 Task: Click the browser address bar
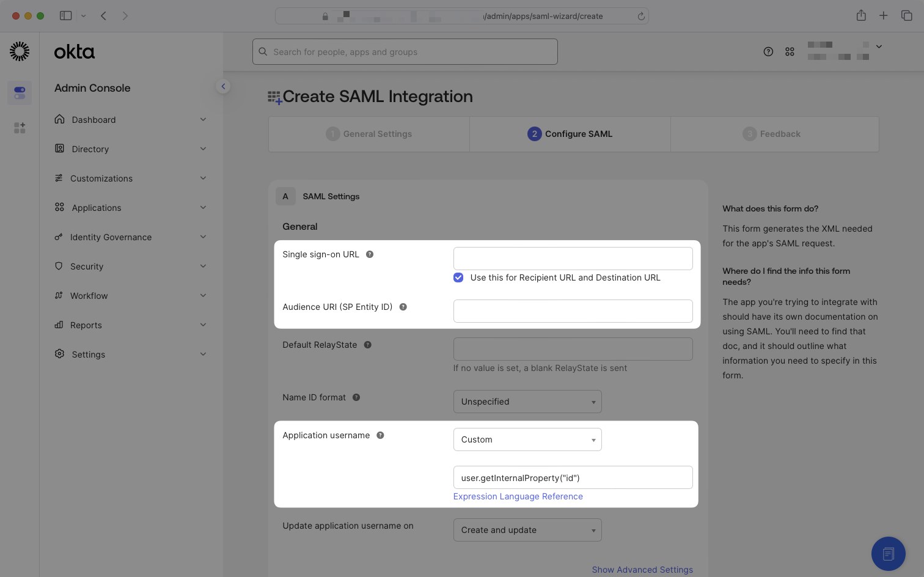pos(462,16)
